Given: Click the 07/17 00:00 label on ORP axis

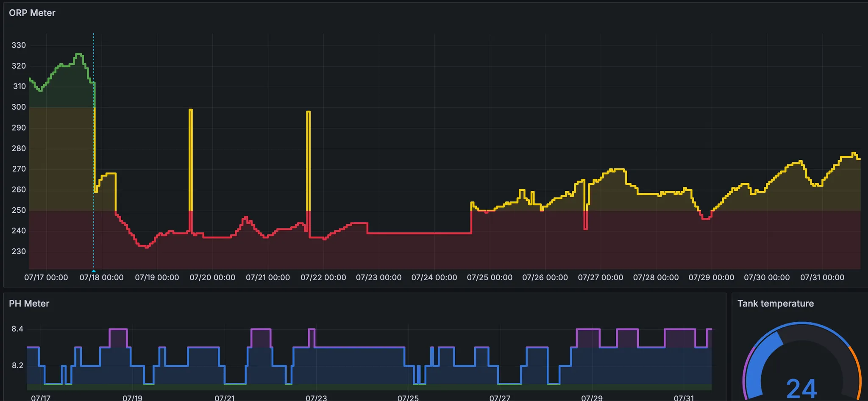Looking at the screenshot, I should (x=46, y=278).
